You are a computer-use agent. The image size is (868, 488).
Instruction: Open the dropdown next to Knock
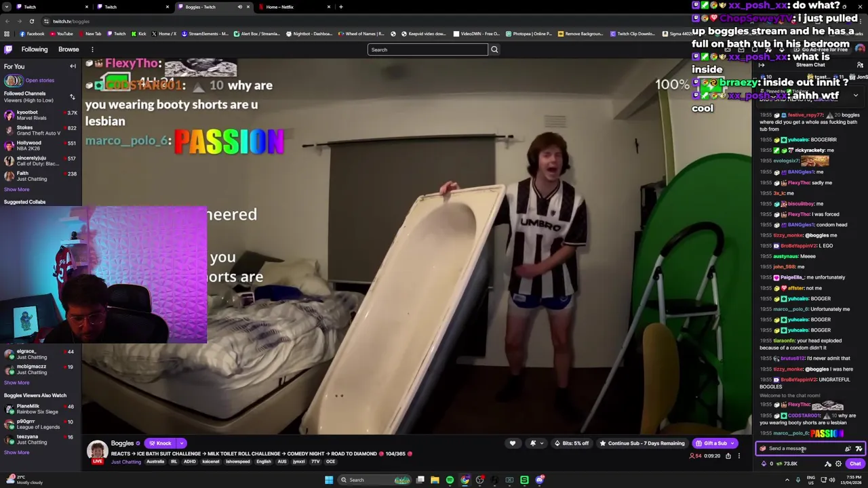181,443
